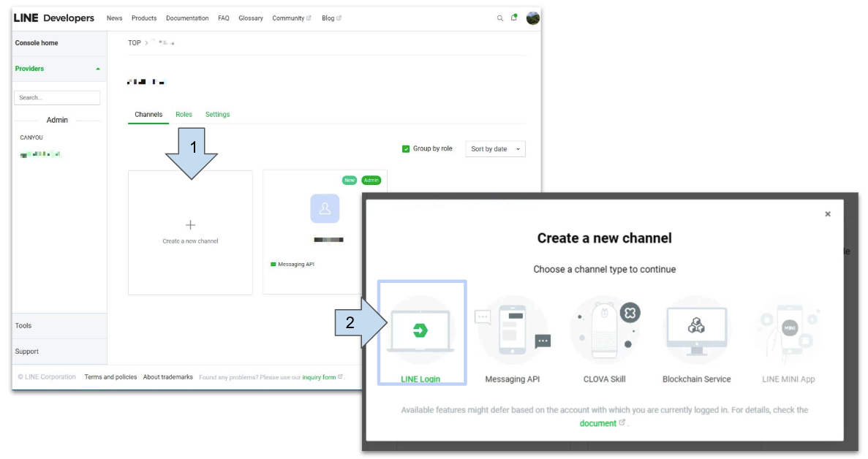868x459 pixels.
Task: Choose the Messaging API channel icon
Action: pyautogui.click(x=512, y=330)
